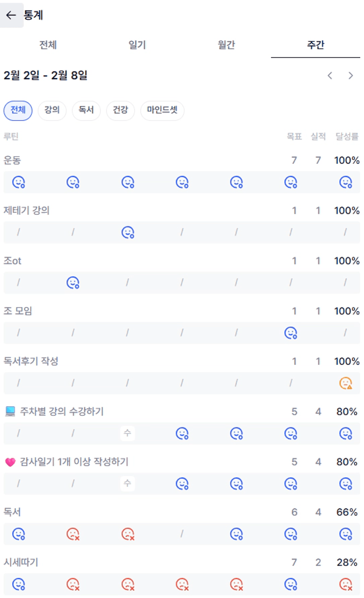This screenshot has height=598, width=364.
Task: Click the blue smiley icon in 제테기 강의 row
Action: point(128,232)
